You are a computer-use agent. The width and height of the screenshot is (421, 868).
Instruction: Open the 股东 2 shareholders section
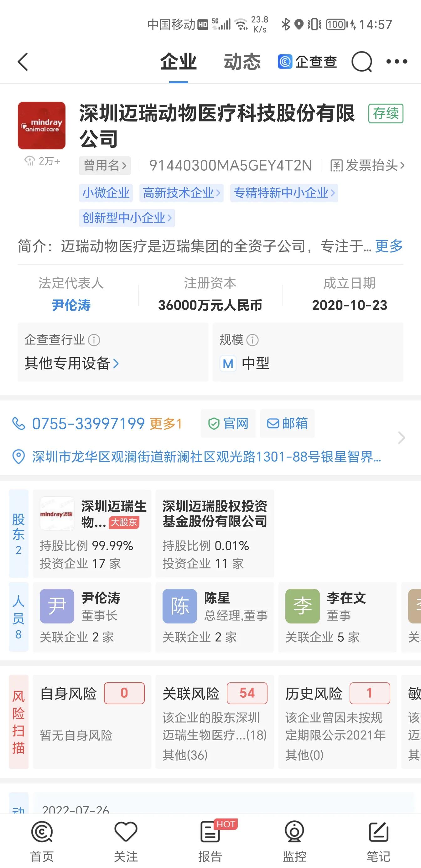[x=18, y=533]
